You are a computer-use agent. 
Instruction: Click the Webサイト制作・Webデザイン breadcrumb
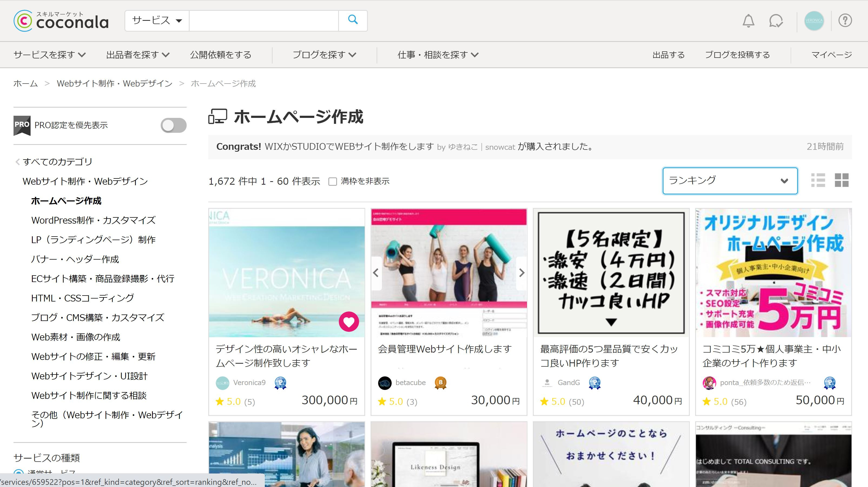[x=114, y=83]
